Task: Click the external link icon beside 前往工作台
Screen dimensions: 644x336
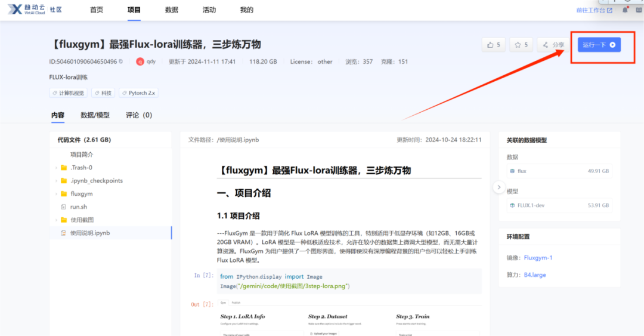Action: 609,10
